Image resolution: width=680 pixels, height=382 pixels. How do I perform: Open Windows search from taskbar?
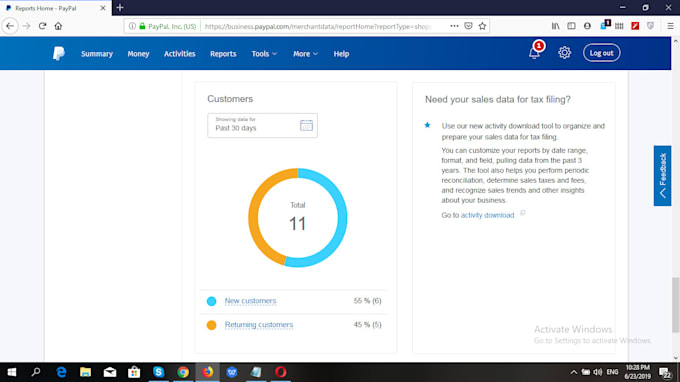coord(36,372)
